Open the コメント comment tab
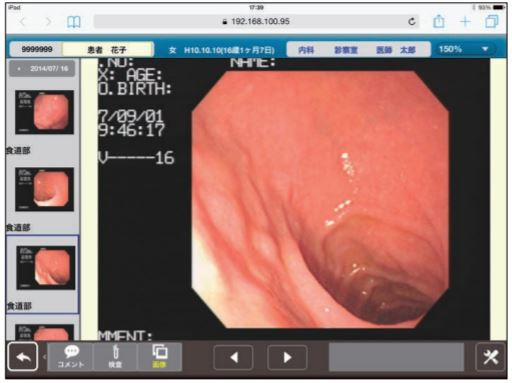 pos(71,357)
